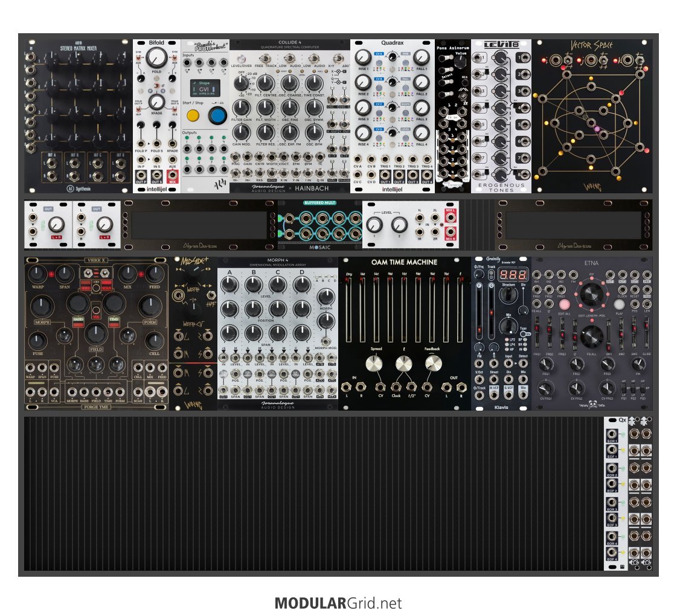Click the MORPH knob on Morph 4
This screenshot has width=677, height=616.
click(x=326, y=297)
